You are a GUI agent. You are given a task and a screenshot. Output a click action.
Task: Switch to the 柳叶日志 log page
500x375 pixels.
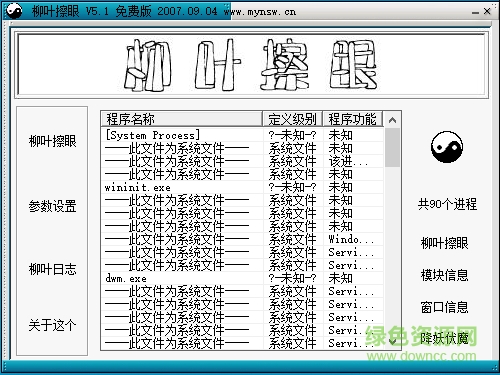pos(52,269)
